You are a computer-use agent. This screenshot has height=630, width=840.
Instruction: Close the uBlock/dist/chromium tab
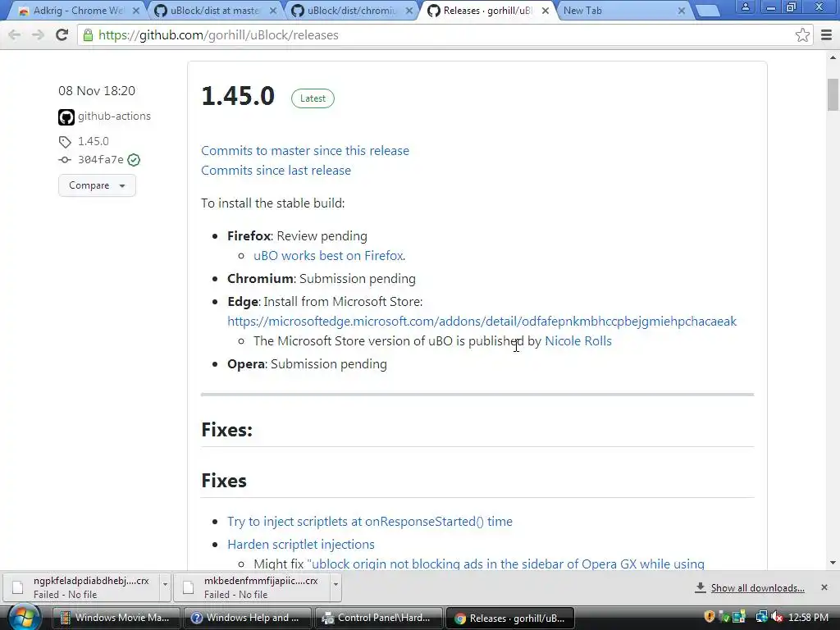[x=409, y=11]
